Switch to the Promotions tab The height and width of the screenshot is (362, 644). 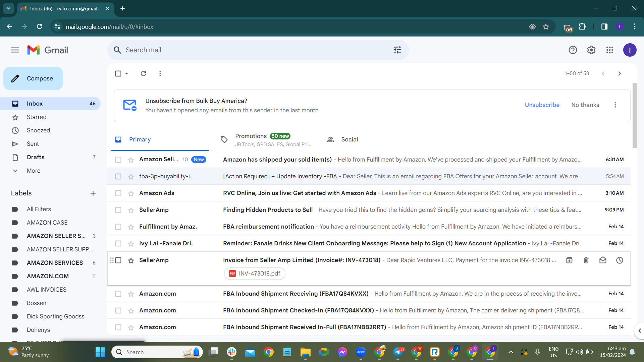pos(266,139)
